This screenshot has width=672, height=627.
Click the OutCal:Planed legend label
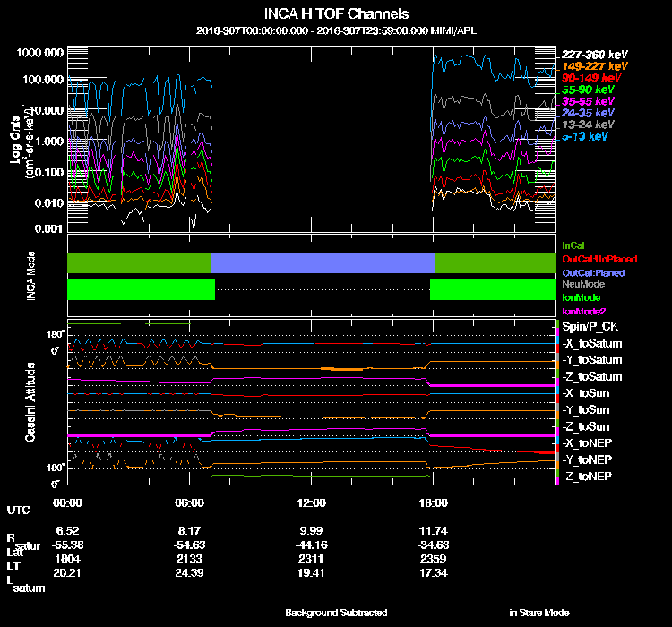(x=592, y=271)
